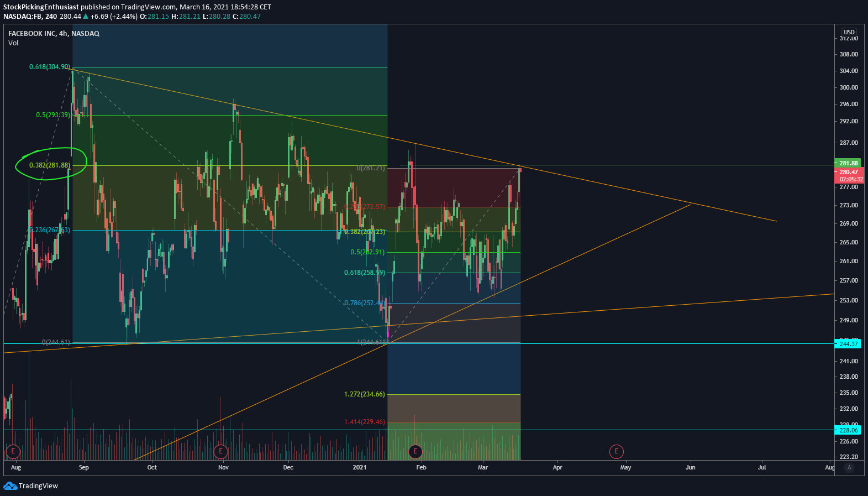Click the Feb label on time axis
Viewport: 868px width, 496px height.
(x=422, y=467)
